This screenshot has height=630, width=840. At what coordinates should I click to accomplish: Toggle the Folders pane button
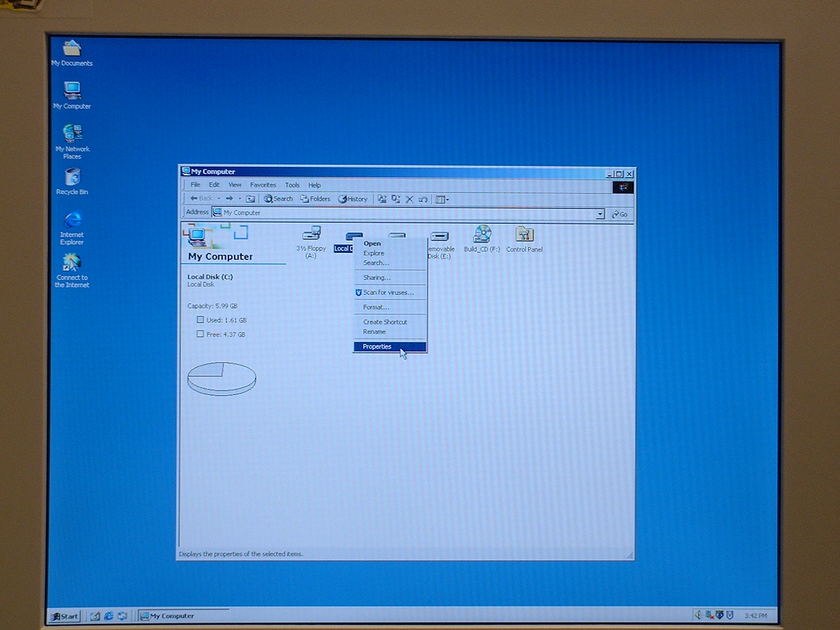(316, 199)
